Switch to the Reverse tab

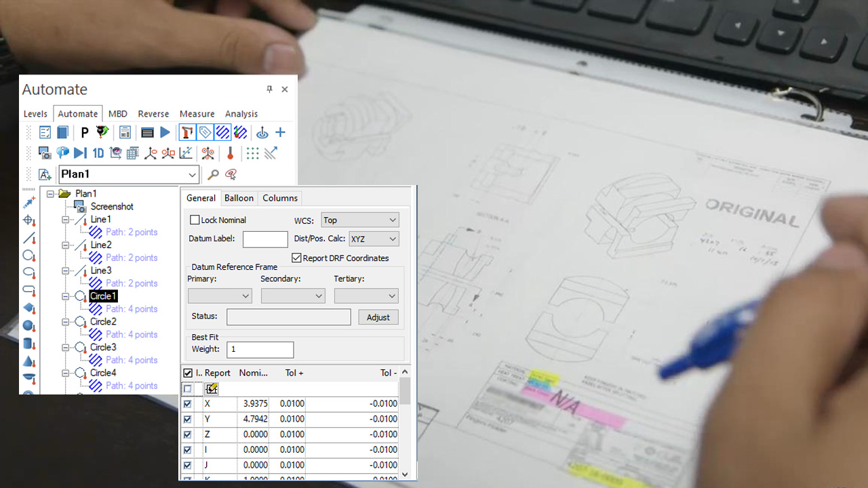[x=153, y=114]
